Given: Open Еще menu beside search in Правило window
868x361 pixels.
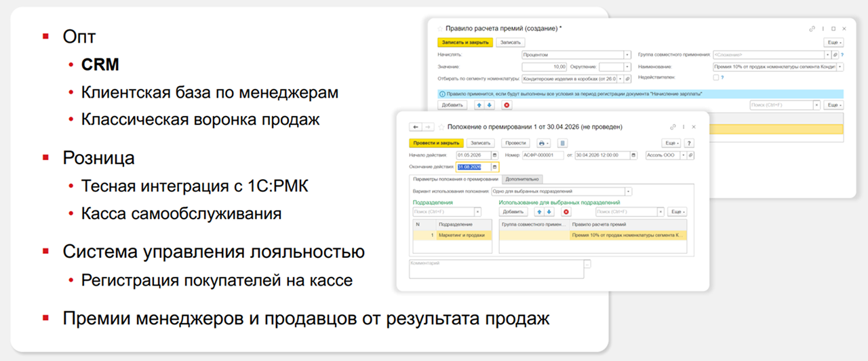Looking at the screenshot, I should click(833, 105).
